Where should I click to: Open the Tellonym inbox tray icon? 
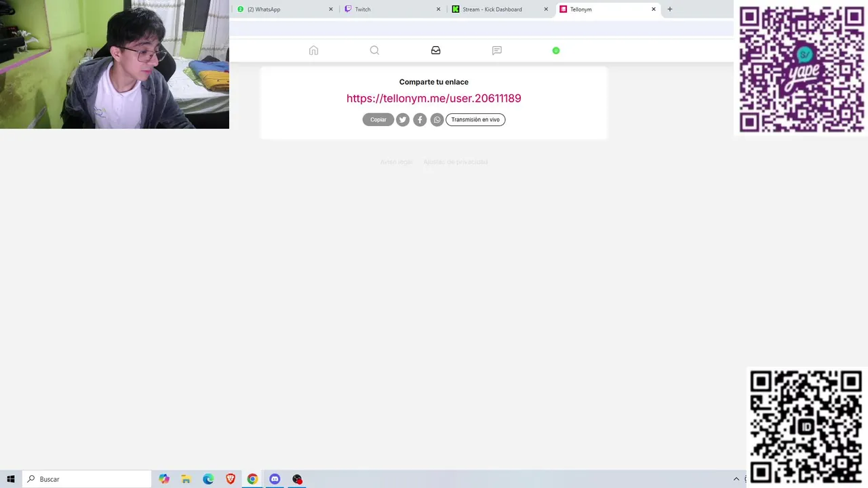435,50
